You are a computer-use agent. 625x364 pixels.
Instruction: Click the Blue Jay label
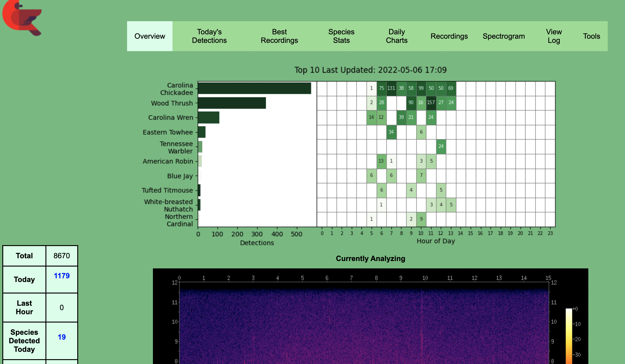point(180,176)
